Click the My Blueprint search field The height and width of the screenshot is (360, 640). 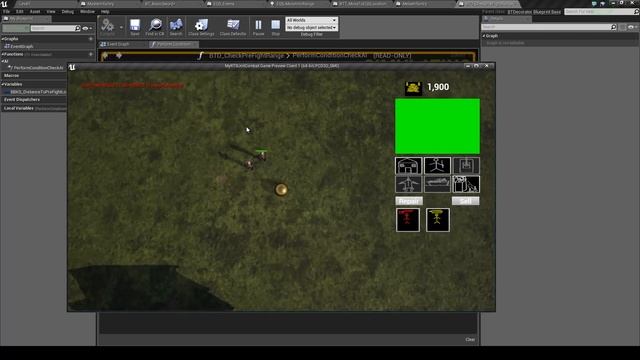[x=55, y=28]
